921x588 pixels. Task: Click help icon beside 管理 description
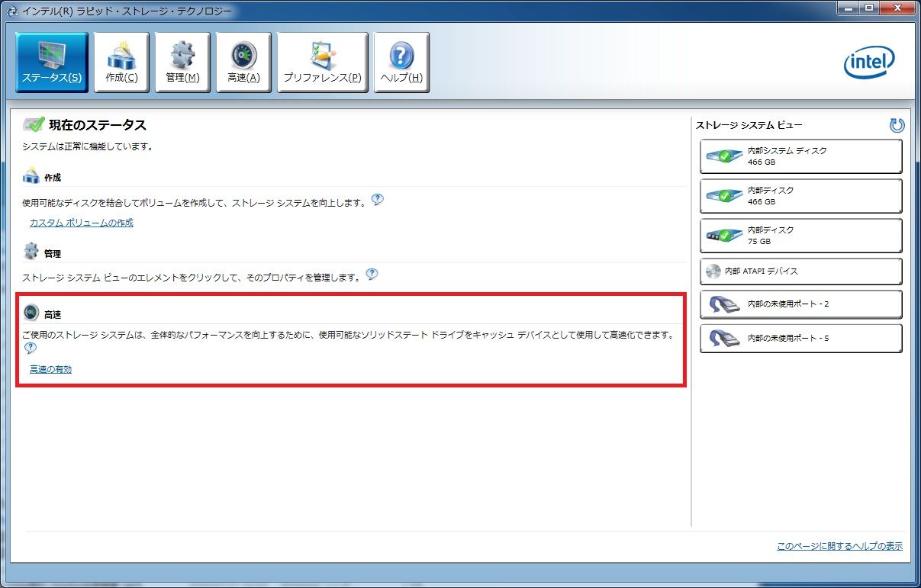pyautogui.click(x=372, y=275)
